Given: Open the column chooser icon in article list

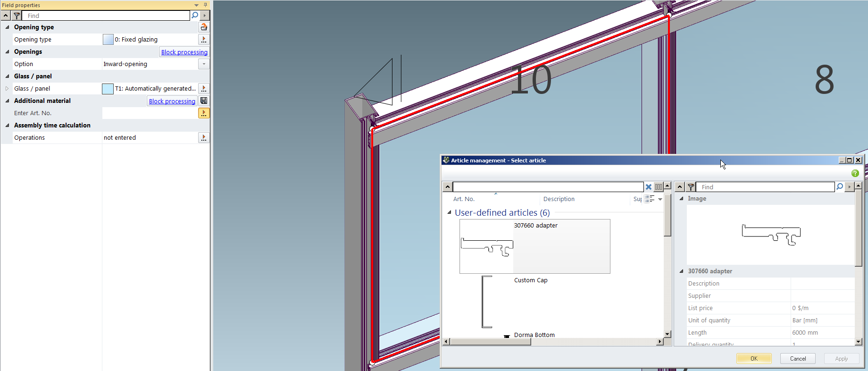Looking at the screenshot, I should click(658, 187).
